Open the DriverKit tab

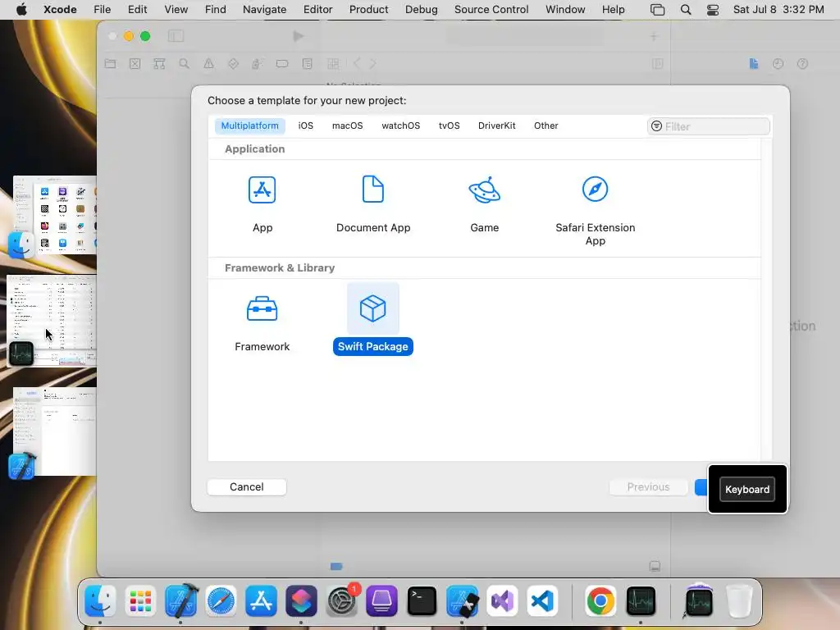[x=496, y=126]
